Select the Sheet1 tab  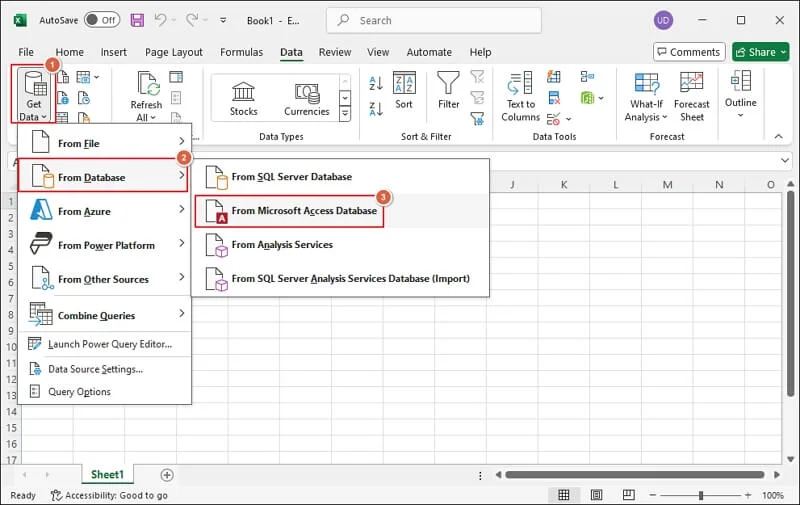(107, 474)
